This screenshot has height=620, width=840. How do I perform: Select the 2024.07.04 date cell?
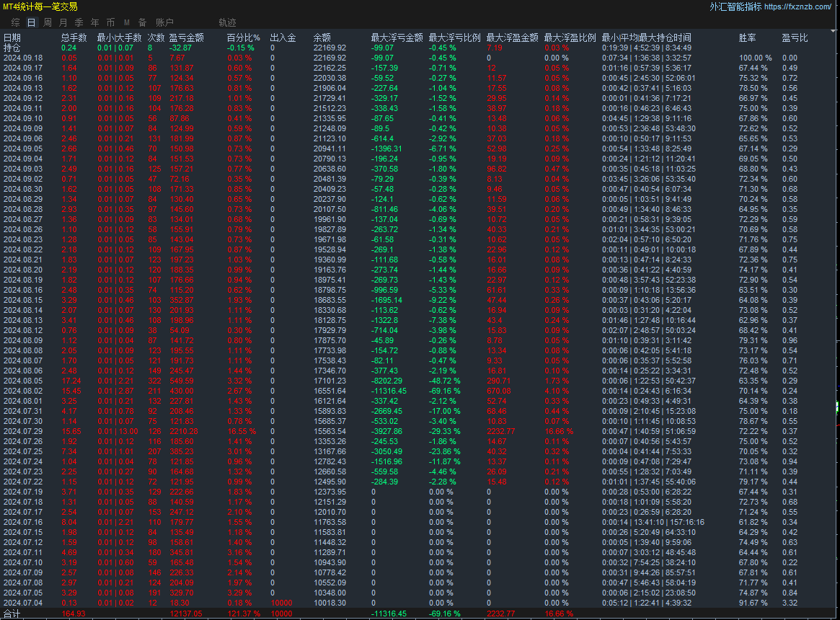[23, 603]
